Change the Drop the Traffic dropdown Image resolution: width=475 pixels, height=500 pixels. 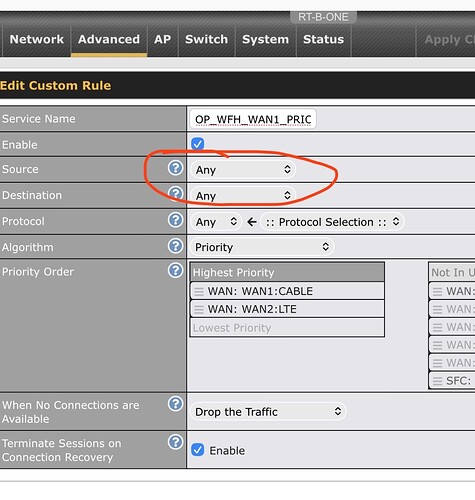coord(268,412)
